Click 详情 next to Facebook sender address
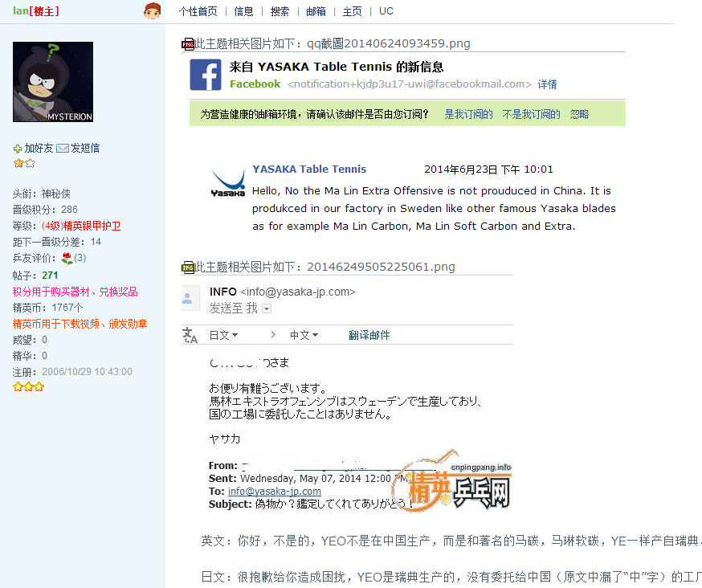The height and width of the screenshot is (588, 702). 548,84
